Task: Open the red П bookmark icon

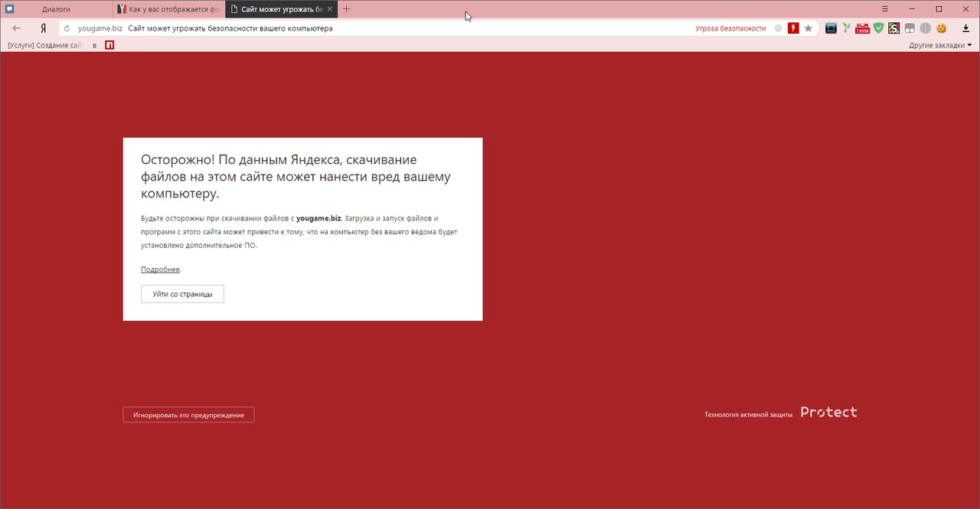Action: (109, 45)
